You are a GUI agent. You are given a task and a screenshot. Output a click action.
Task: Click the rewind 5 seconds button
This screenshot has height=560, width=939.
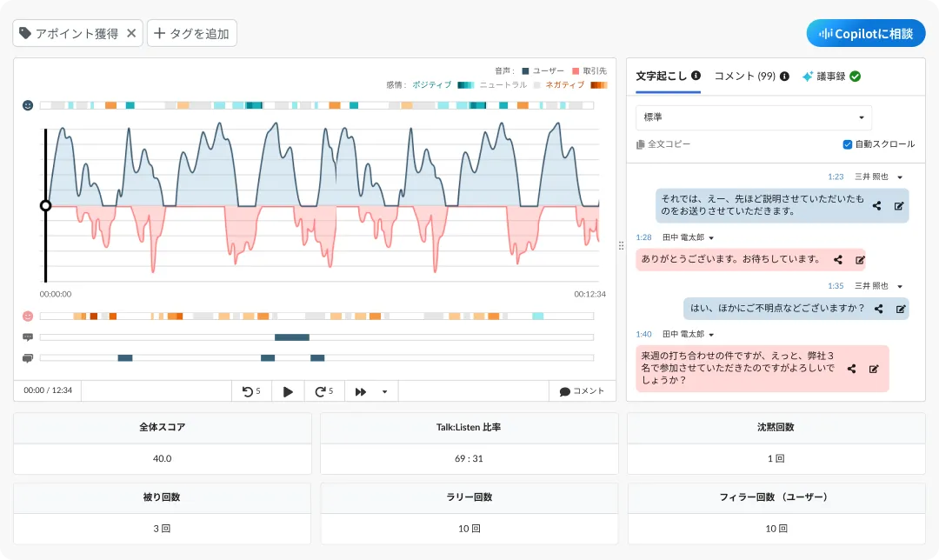click(x=251, y=391)
